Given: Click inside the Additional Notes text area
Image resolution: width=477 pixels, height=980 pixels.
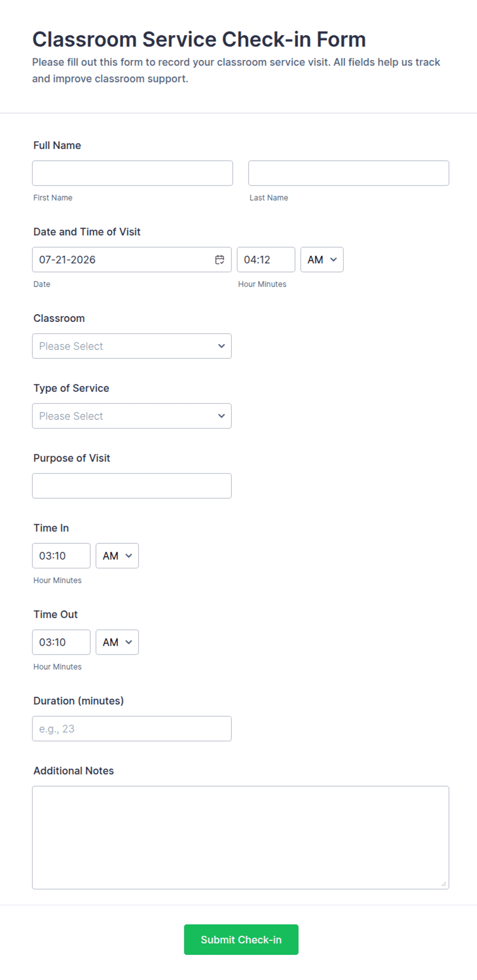Looking at the screenshot, I should coord(241,838).
